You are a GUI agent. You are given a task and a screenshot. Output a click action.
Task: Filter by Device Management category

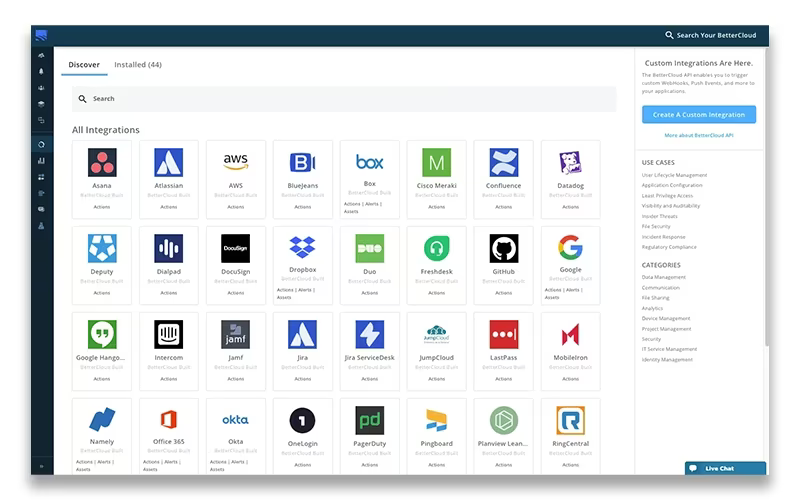tap(666, 318)
